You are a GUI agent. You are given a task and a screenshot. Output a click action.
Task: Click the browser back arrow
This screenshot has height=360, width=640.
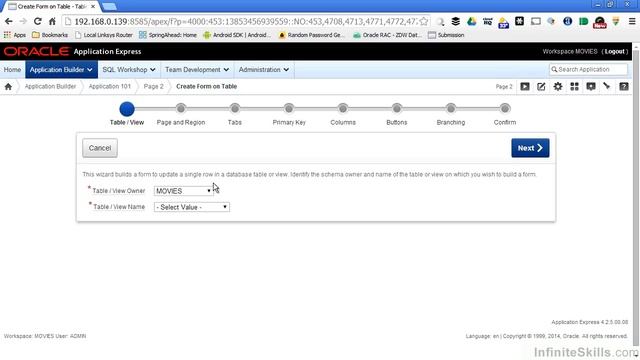coord(9,21)
